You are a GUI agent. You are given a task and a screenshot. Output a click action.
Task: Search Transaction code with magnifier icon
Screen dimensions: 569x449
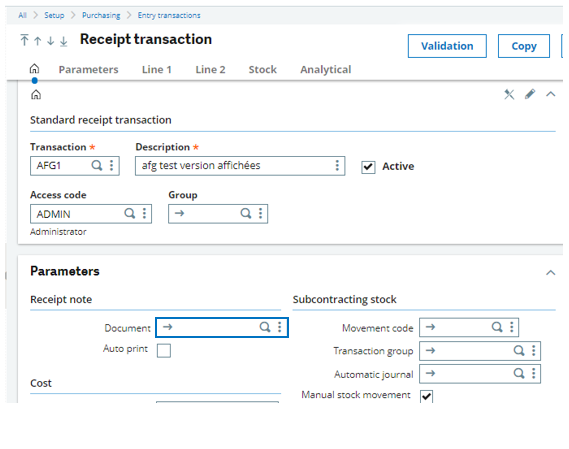click(x=97, y=166)
